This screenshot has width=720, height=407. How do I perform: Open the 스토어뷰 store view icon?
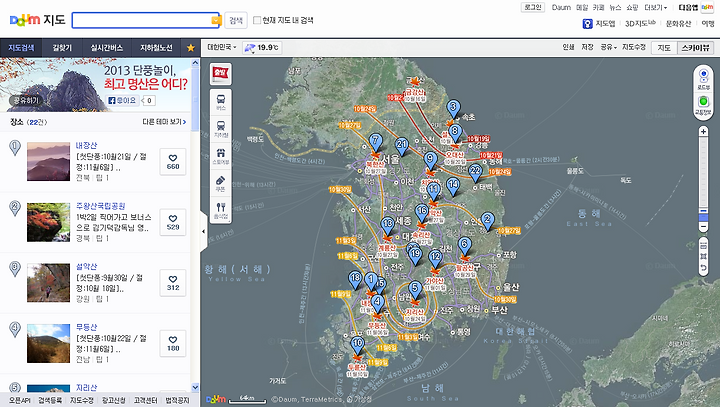coord(221,156)
